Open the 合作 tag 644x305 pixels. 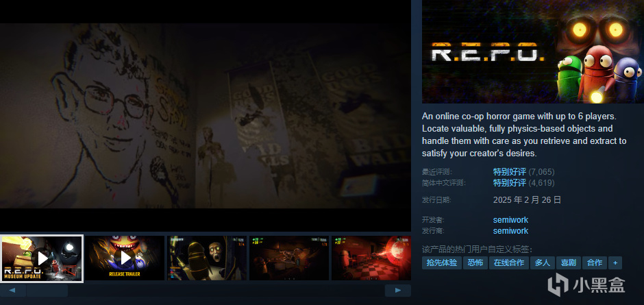pyautogui.click(x=594, y=263)
